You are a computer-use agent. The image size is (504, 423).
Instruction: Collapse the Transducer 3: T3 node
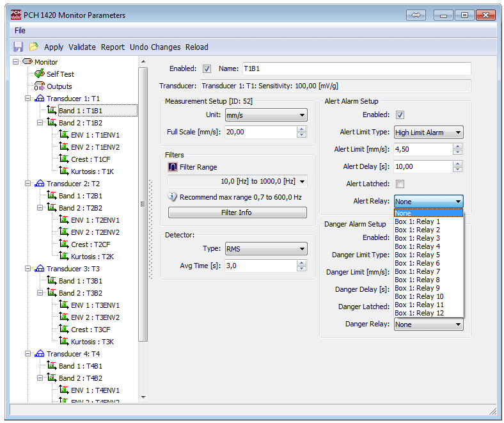pos(28,269)
